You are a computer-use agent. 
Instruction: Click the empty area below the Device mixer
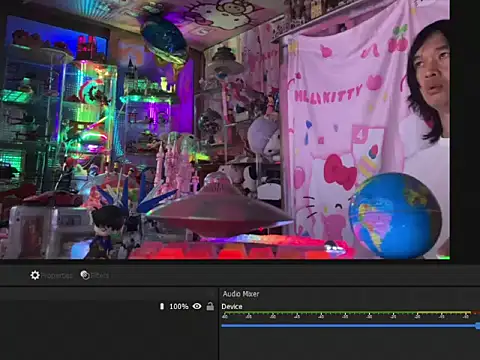pyautogui.click(x=349, y=345)
